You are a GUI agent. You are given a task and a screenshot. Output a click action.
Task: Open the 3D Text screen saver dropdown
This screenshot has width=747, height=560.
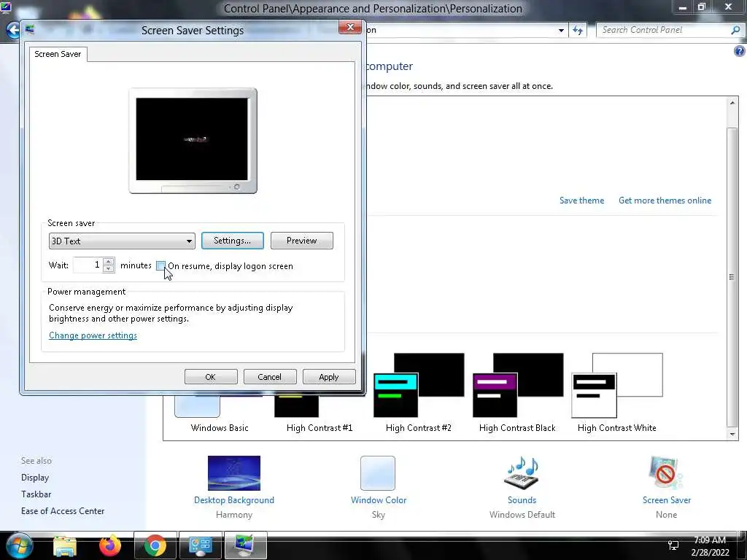122,241
